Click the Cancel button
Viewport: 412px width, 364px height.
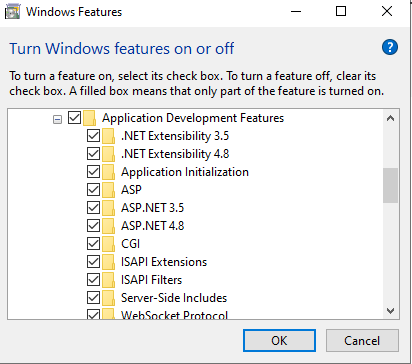362,341
